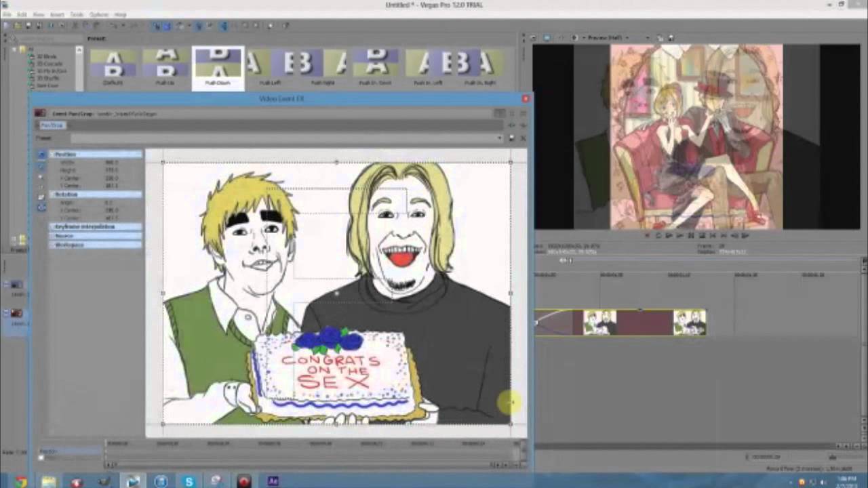Select the Pan/Crop tab in Video Event FX
The image size is (868, 488).
[52, 125]
